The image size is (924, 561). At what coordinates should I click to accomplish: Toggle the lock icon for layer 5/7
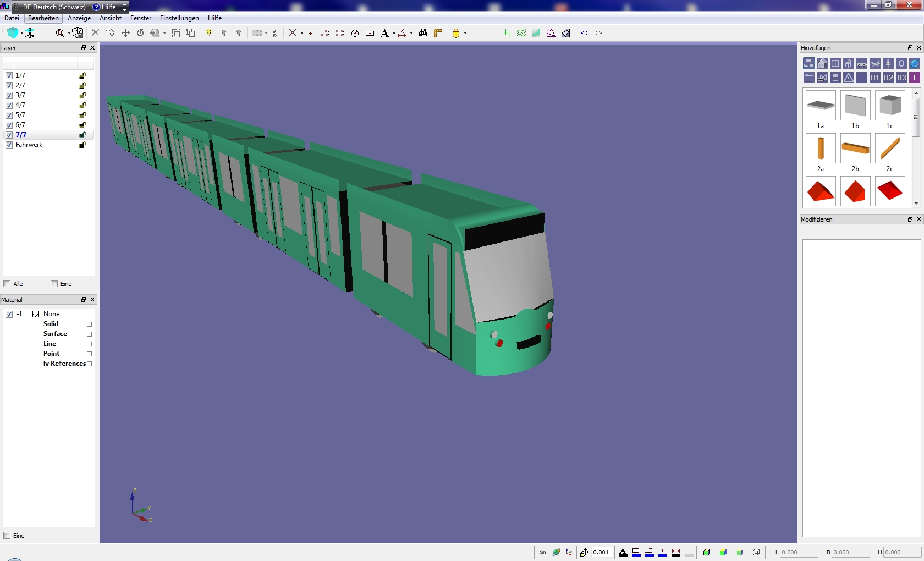(x=82, y=115)
